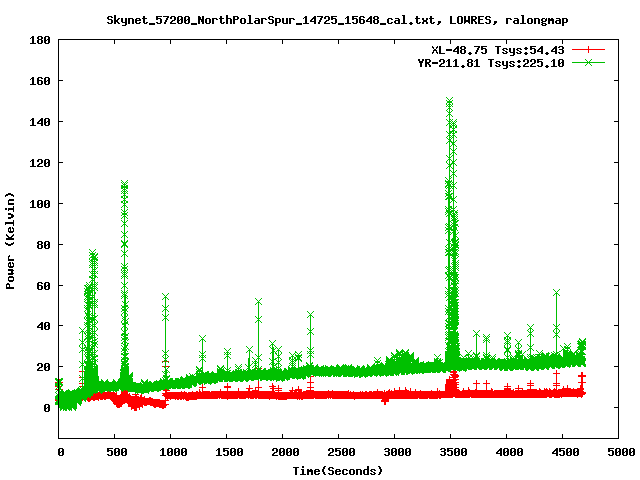Click the y-axis tick label 140
640x480 pixels.
coord(40,122)
